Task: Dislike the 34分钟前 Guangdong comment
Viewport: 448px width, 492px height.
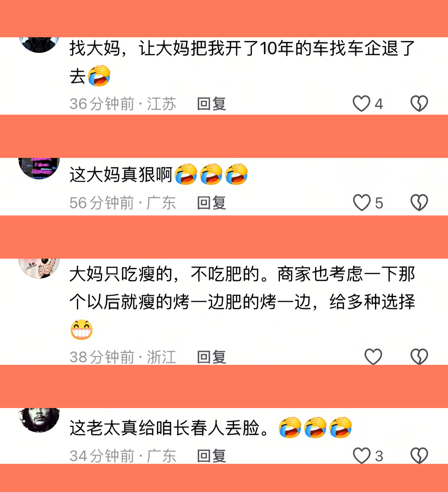Action: click(x=419, y=456)
